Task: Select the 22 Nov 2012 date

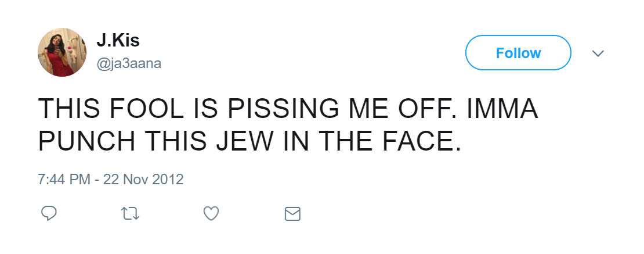Action: (143, 180)
